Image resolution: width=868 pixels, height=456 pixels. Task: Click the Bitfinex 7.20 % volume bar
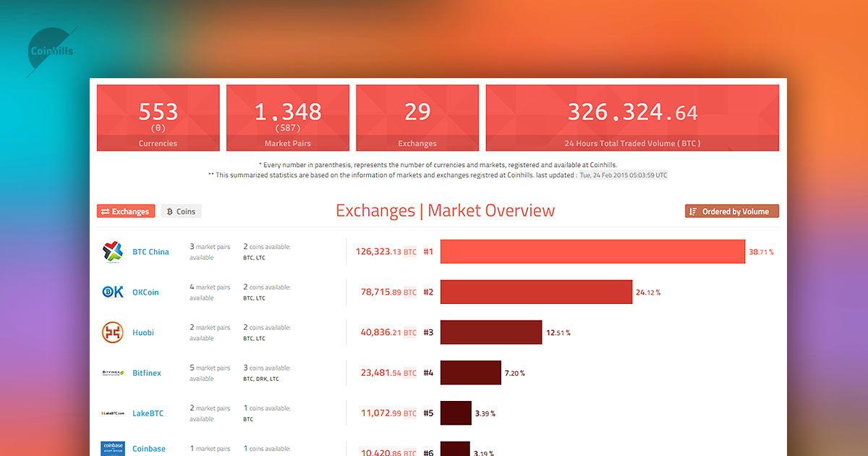470,373
